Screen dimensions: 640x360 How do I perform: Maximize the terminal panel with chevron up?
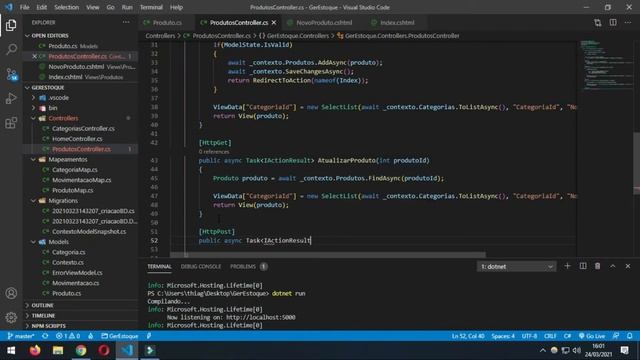point(613,266)
